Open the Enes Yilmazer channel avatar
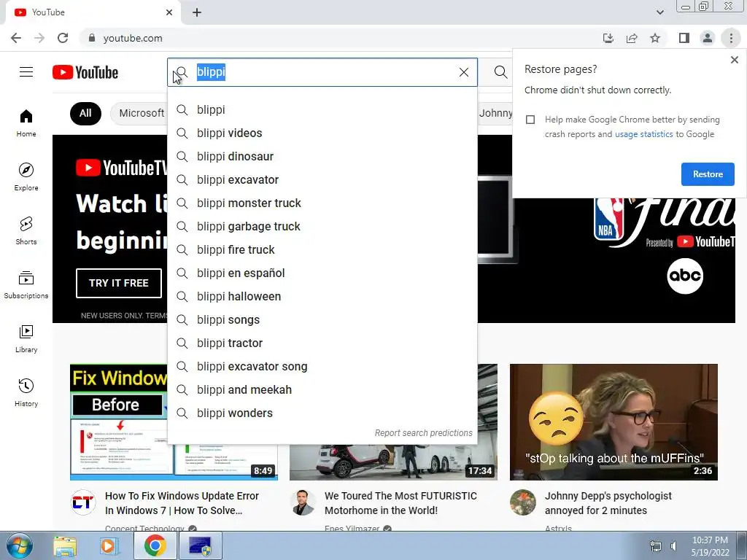This screenshot has width=747, height=560. (x=303, y=502)
